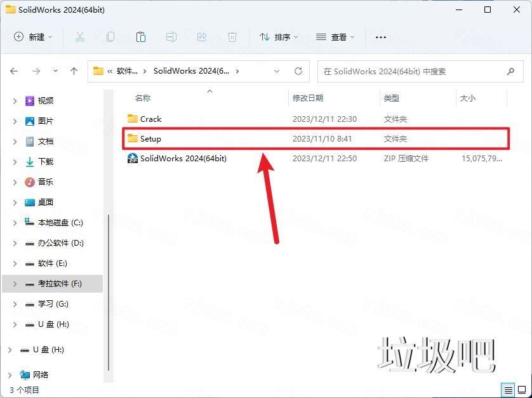Rename the selection via the rename icon
532x398 pixels.
coord(171,37)
